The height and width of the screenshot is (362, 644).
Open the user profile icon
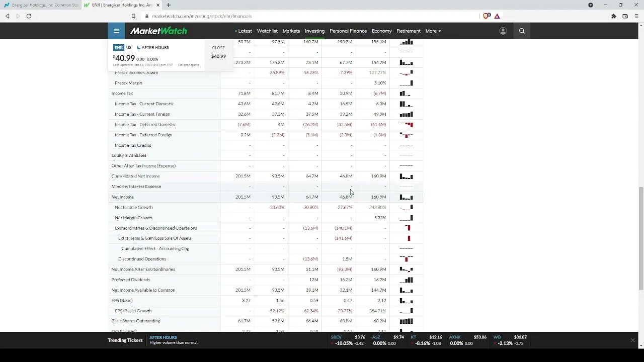(503, 31)
